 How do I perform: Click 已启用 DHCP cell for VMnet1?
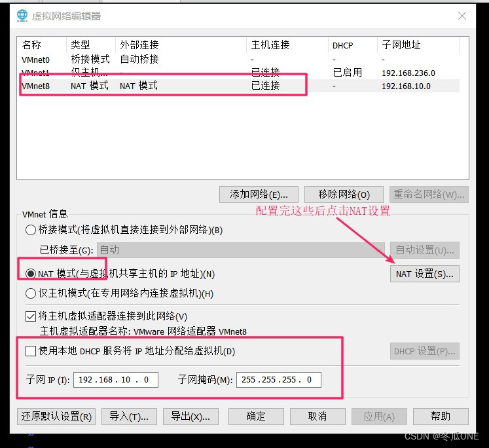348,73
